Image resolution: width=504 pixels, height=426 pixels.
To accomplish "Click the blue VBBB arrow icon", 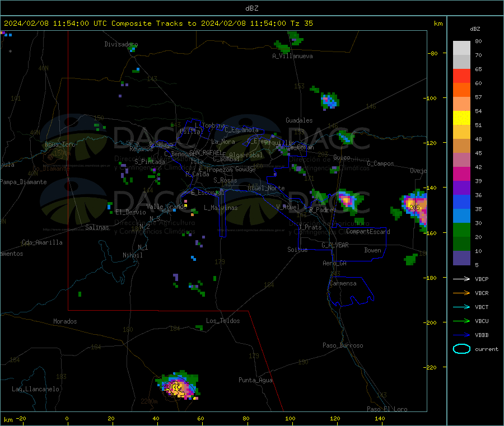I will [x=461, y=335].
